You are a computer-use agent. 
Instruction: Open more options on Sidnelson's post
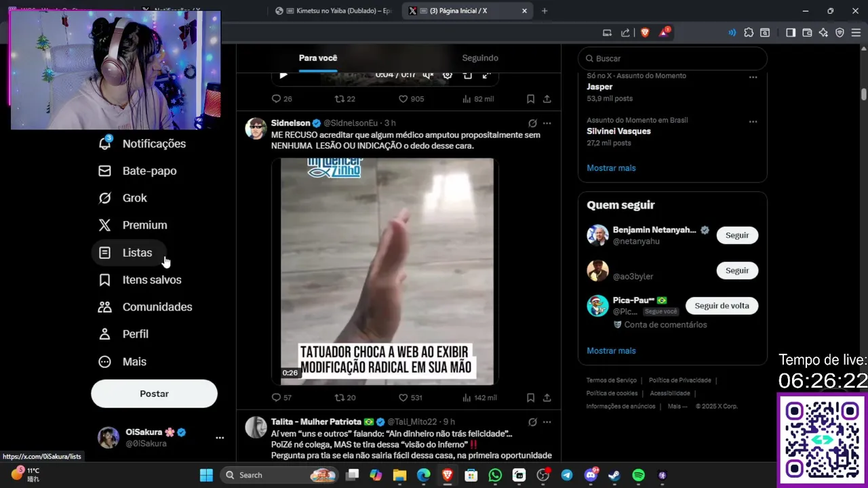(547, 123)
